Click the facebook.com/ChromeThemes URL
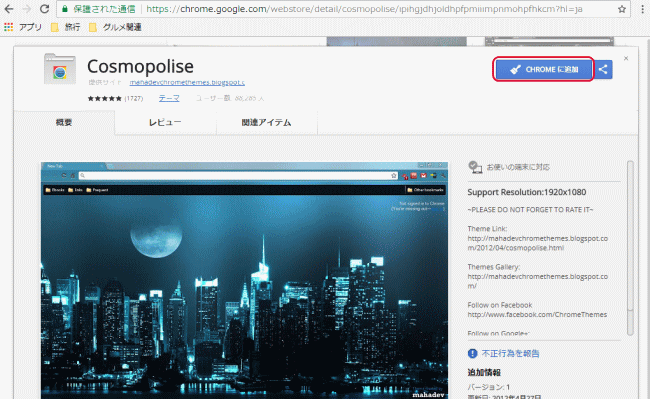The width and height of the screenshot is (650, 399). click(537, 314)
